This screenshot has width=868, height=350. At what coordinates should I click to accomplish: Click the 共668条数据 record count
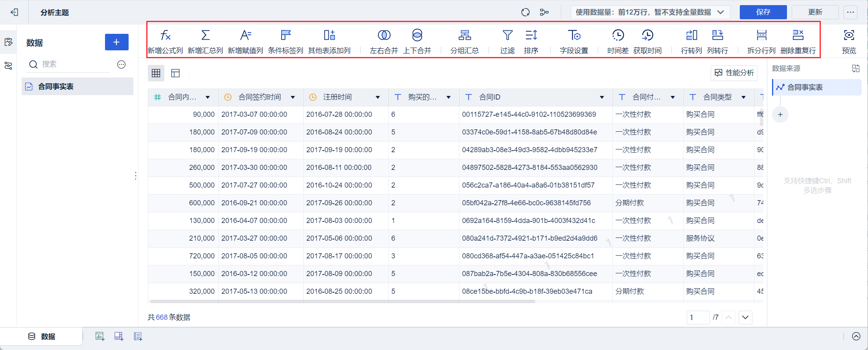pyautogui.click(x=169, y=317)
